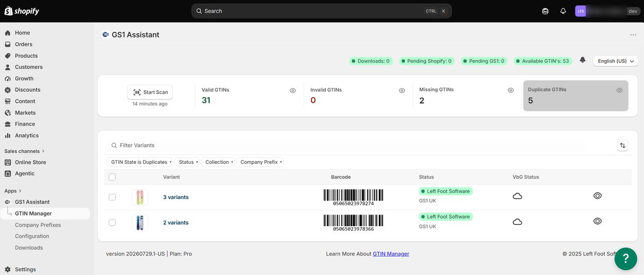
Task: Check the select-all checkbox in table header
Action: pos(112,177)
